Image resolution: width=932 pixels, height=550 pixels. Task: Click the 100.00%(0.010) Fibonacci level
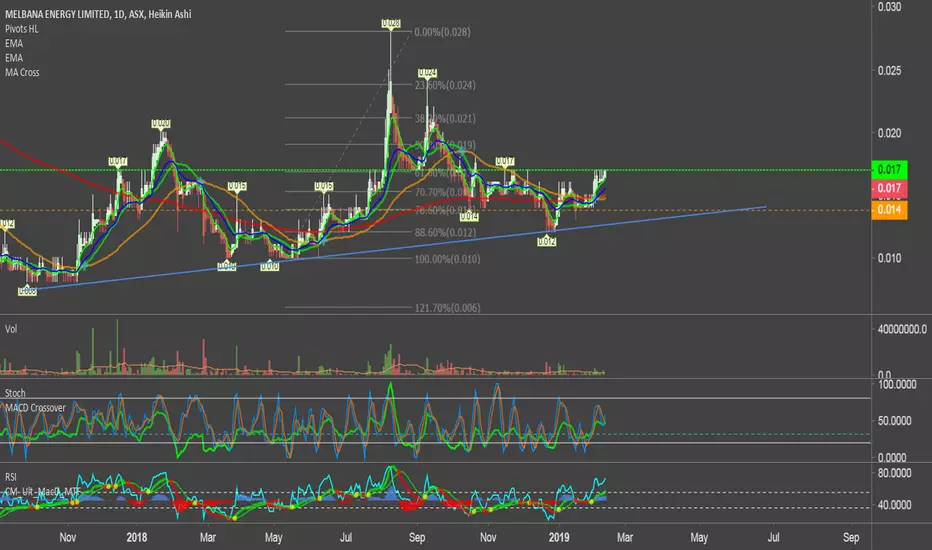pyautogui.click(x=447, y=259)
